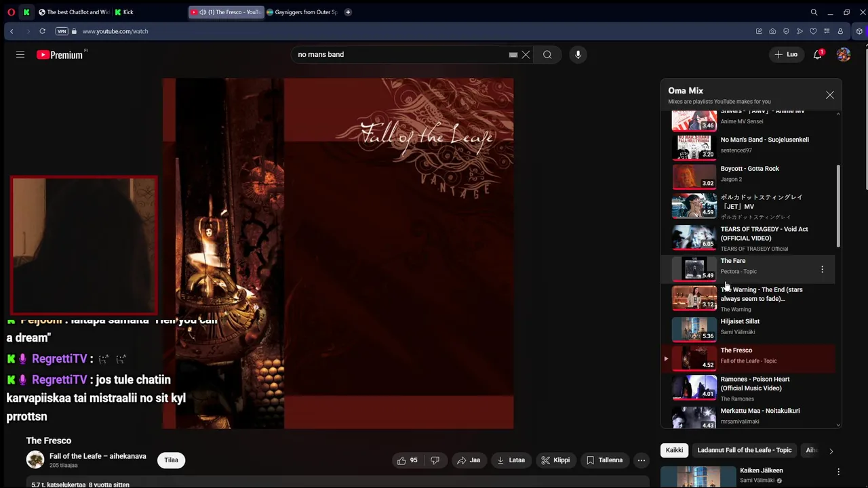Like the video with 95 likes
The height and width of the screenshot is (488, 868).
tap(408, 460)
